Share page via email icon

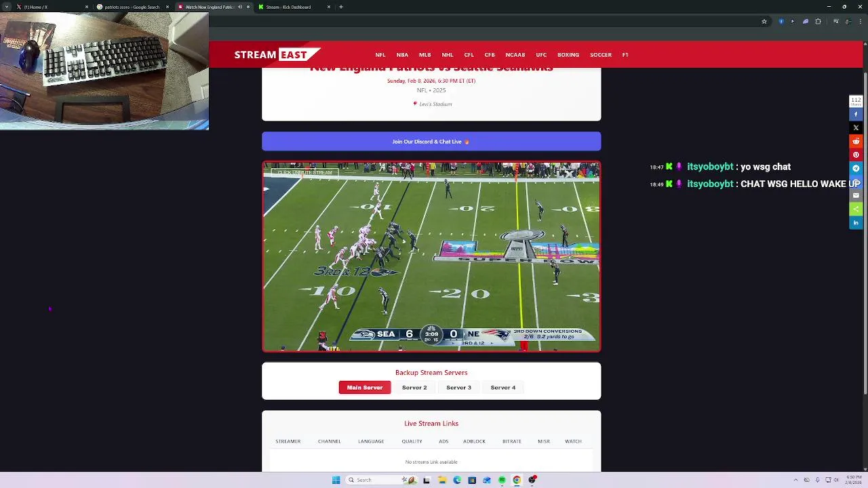coord(856,195)
